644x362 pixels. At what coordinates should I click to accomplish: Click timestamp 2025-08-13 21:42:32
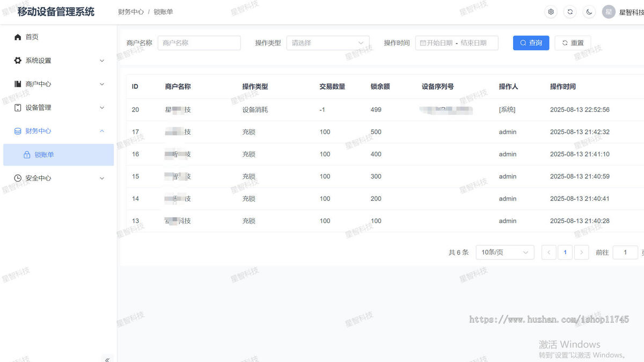coord(580,132)
